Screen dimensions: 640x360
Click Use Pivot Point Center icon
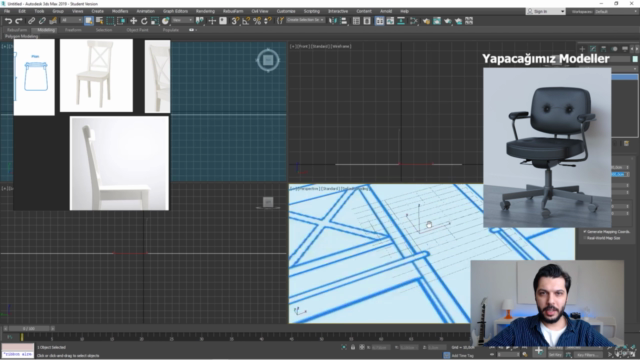[x=200, y=21]
